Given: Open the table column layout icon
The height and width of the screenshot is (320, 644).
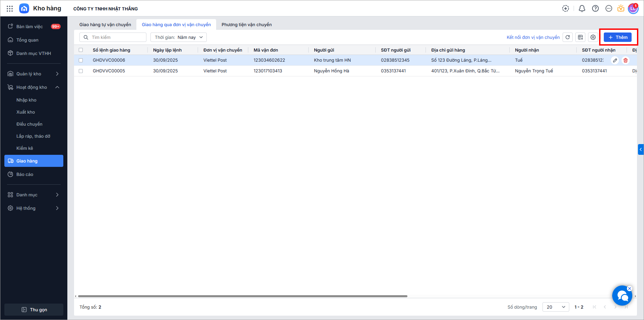Looking at the screenshot, I should [x=580, y=37].
